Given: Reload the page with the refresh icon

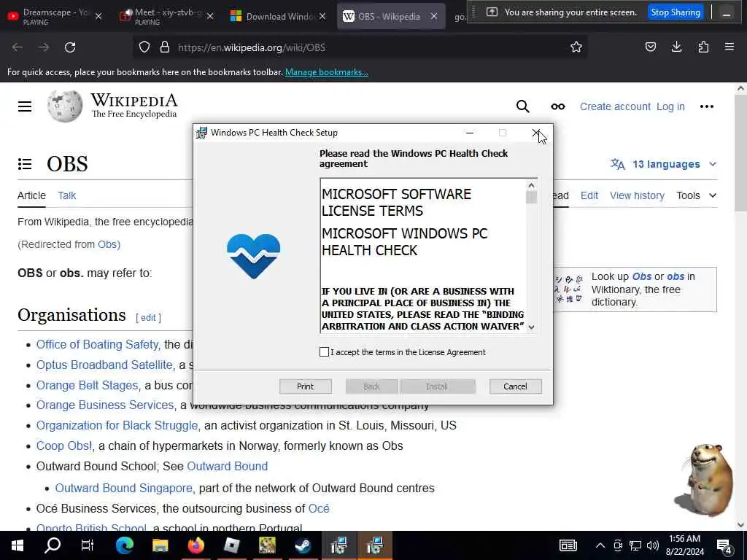Looking at the screenshot, I should 70,47.
